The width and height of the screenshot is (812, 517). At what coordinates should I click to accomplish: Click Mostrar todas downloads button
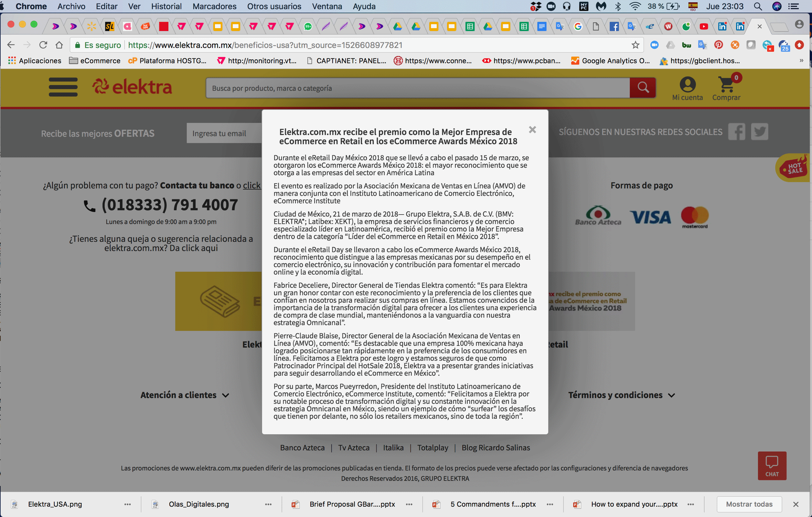point(749,504)
